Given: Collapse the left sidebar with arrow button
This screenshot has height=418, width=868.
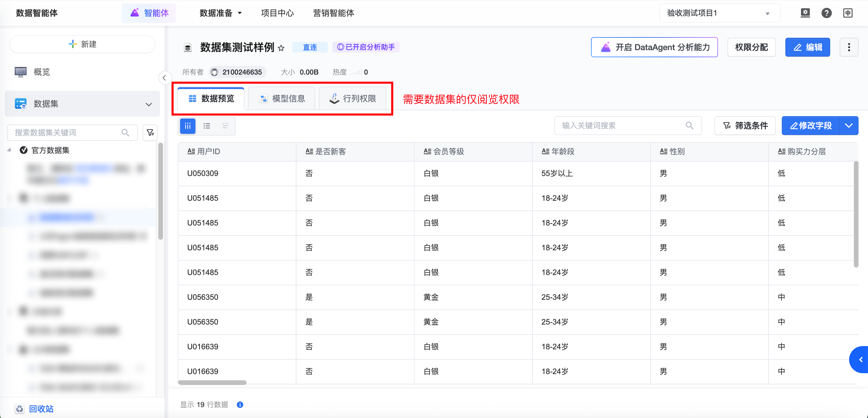Looking at the screenshot, I should 164,78.
